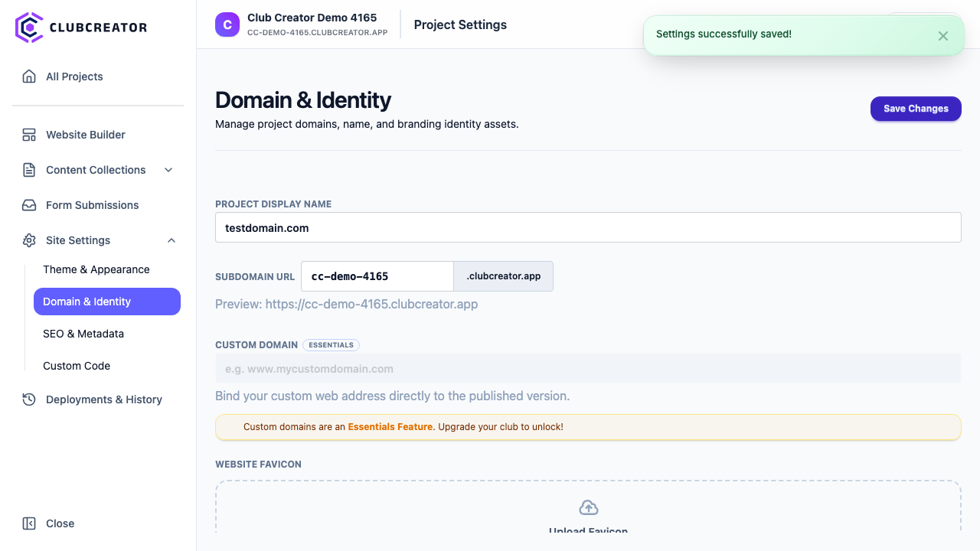
Task: Click the .clubcreator.app suffix label
Action: (x=504, y=276)
